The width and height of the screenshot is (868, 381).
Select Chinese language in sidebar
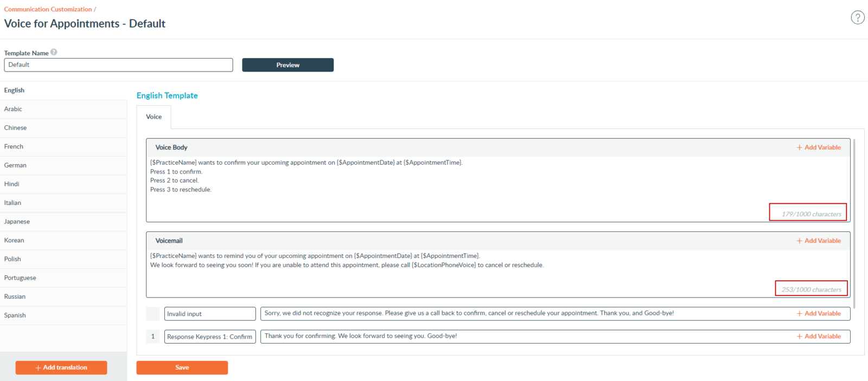click(x=63, y=128)
